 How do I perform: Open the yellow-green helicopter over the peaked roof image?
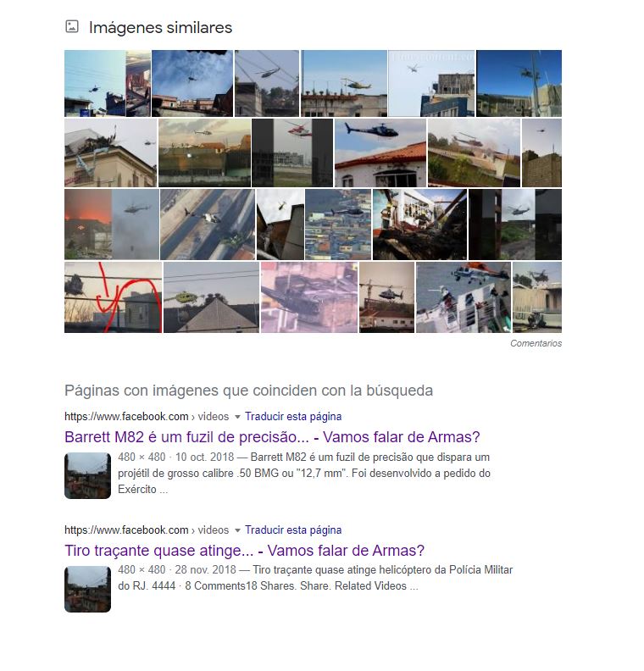pyautogui.click(x=211, y=297)
